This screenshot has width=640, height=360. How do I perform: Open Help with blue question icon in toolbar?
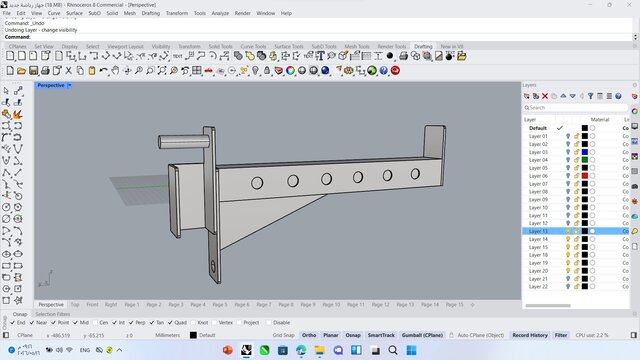click(384, 71)
